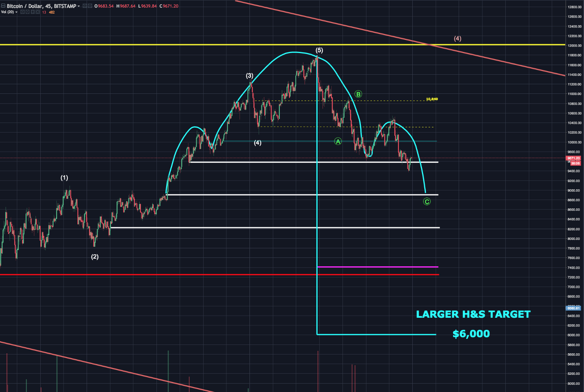This screenshot has height=392, width=584.
Task: Select the LARGER H&S TARGET text annotation
Action: click(x=473, y=314)
